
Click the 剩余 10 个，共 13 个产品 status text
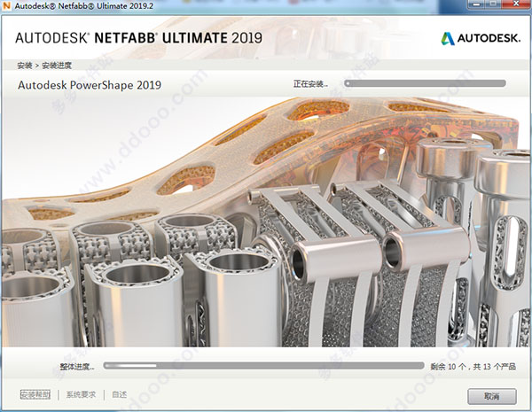[473, 366]
